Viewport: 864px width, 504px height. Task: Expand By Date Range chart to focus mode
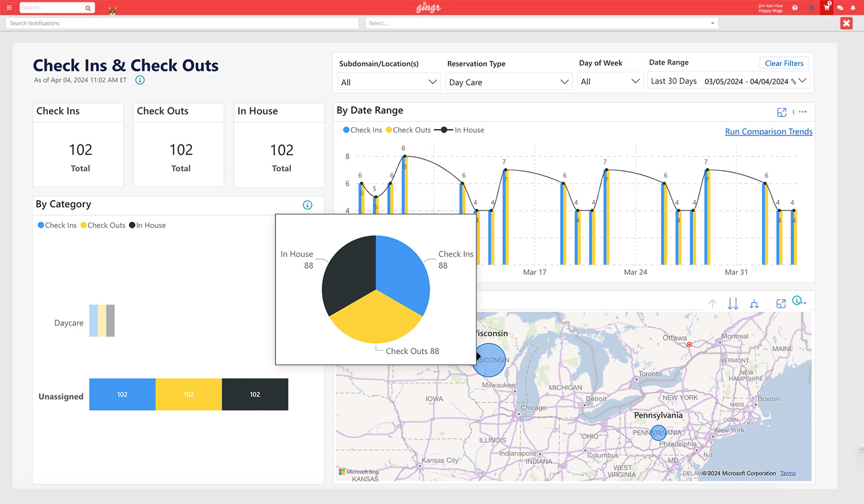pyautogui.click(x=782, y=112)
